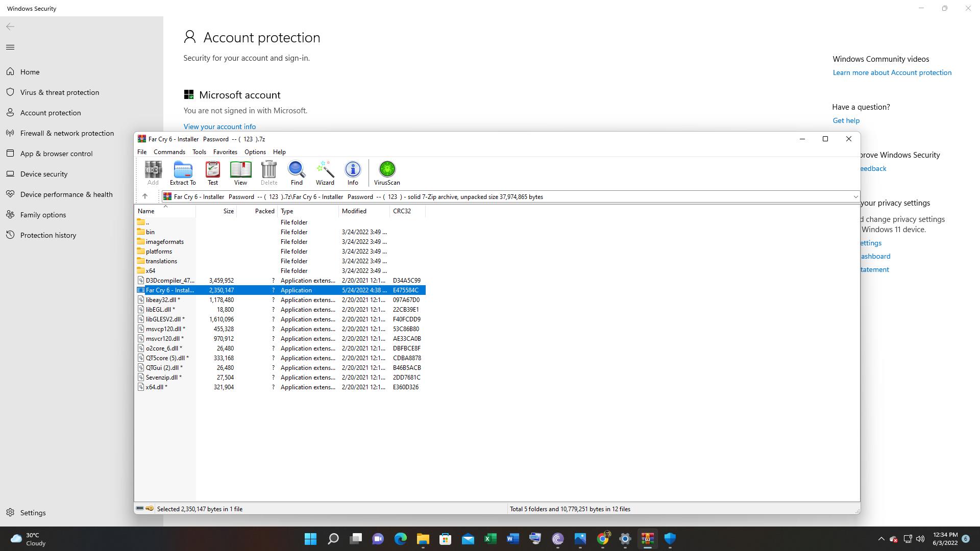
Task: Select the translations folder
Action: click(x=161, y=261)
